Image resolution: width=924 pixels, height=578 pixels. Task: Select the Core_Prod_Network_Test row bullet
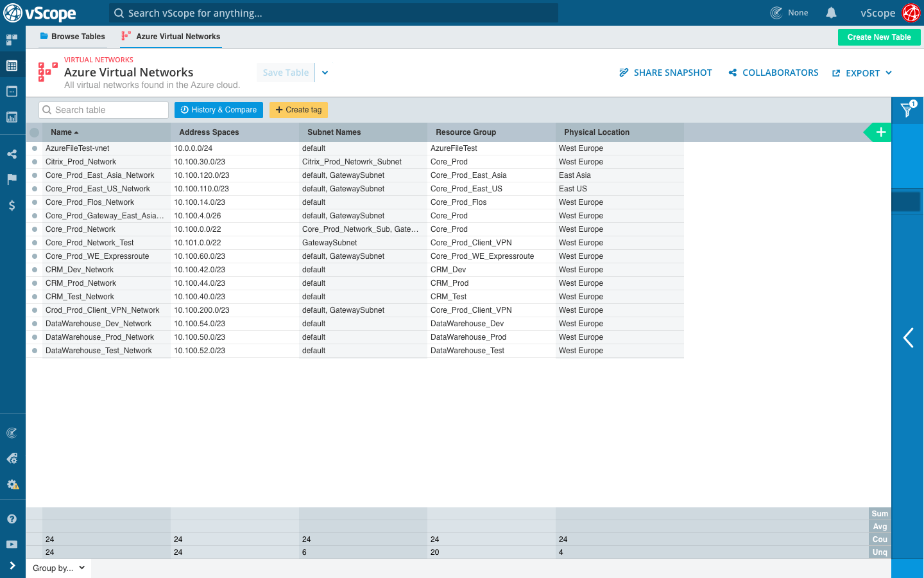pos(35,243)
